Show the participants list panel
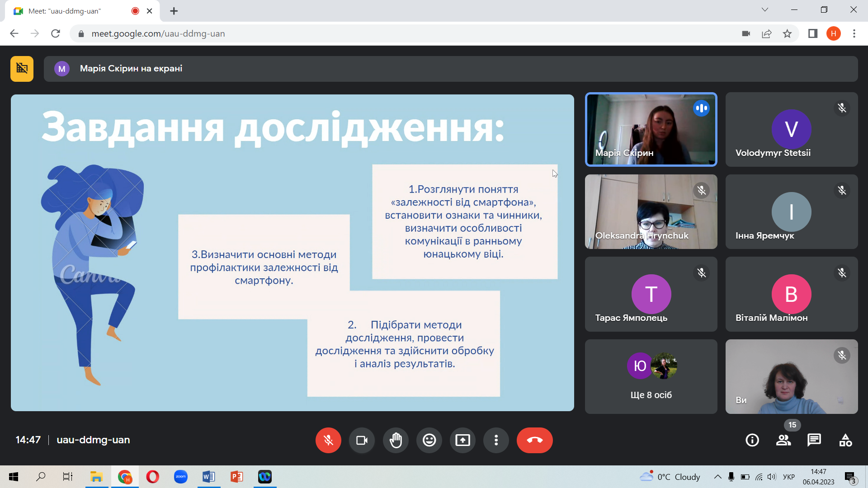Viewport: 868px width, 488px height. [783, 440]
